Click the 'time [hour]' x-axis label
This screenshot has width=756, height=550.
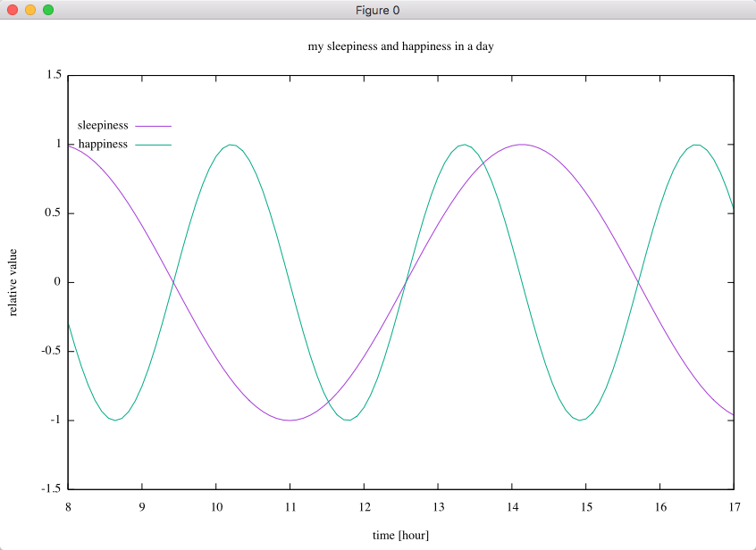(400, 535)
